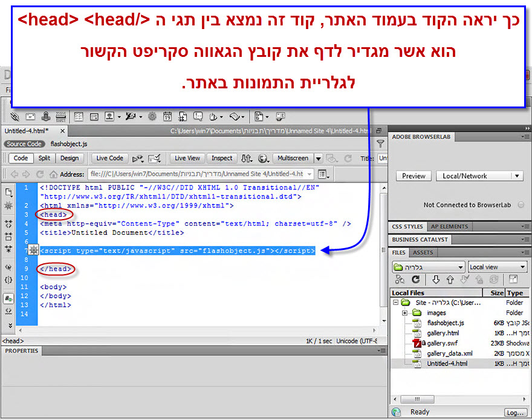Viewport: 532px width, 420px height.
Task: Click the Title input field
Action: click(383, 158)
